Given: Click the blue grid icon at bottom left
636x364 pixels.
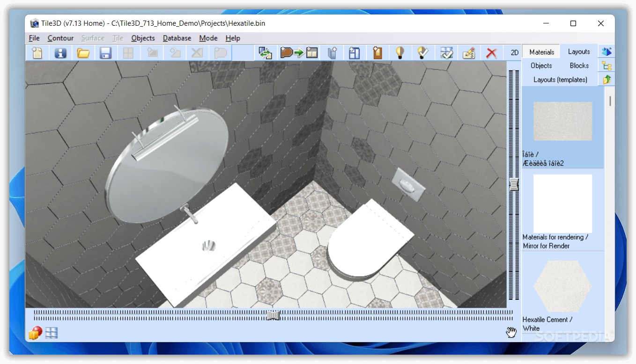Looking at the screenshot, I should (52, 333).
